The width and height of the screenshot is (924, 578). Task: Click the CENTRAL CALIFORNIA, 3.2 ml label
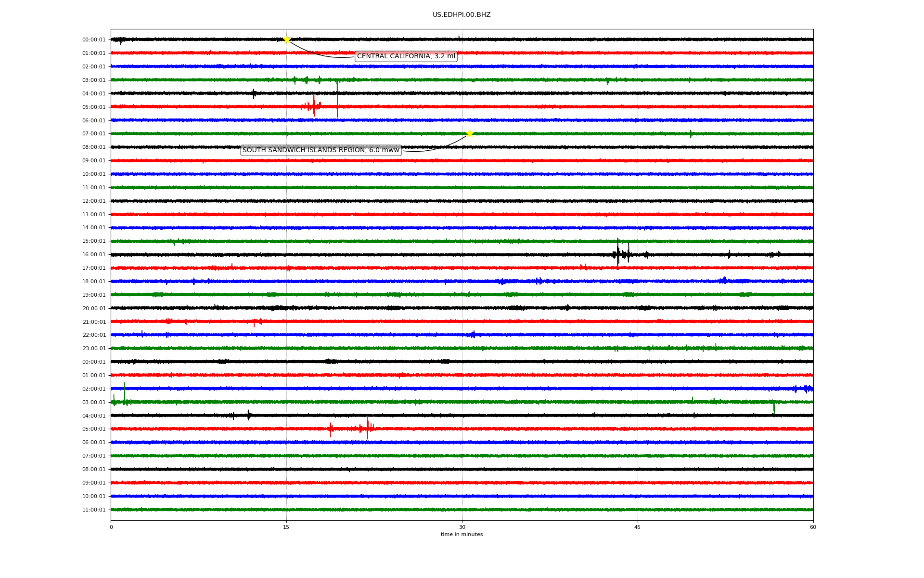point(406,56)
